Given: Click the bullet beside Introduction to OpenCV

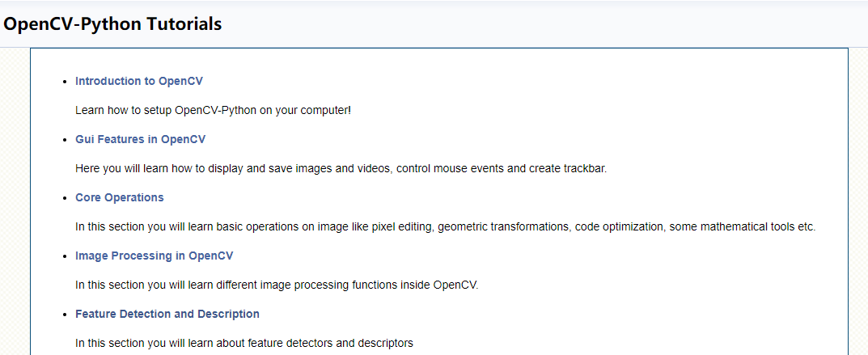Looking at the screenshot, I should coord(65,82).
